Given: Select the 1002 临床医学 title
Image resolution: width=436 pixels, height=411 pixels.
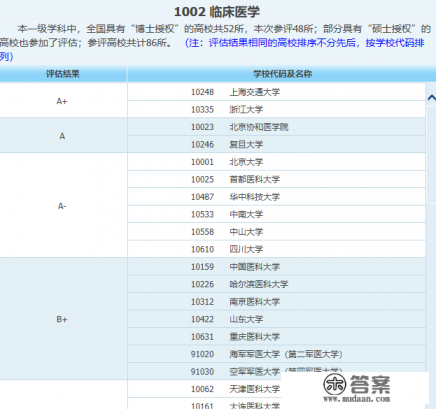Looking at the screenshot, I should [x=217, y=12].
